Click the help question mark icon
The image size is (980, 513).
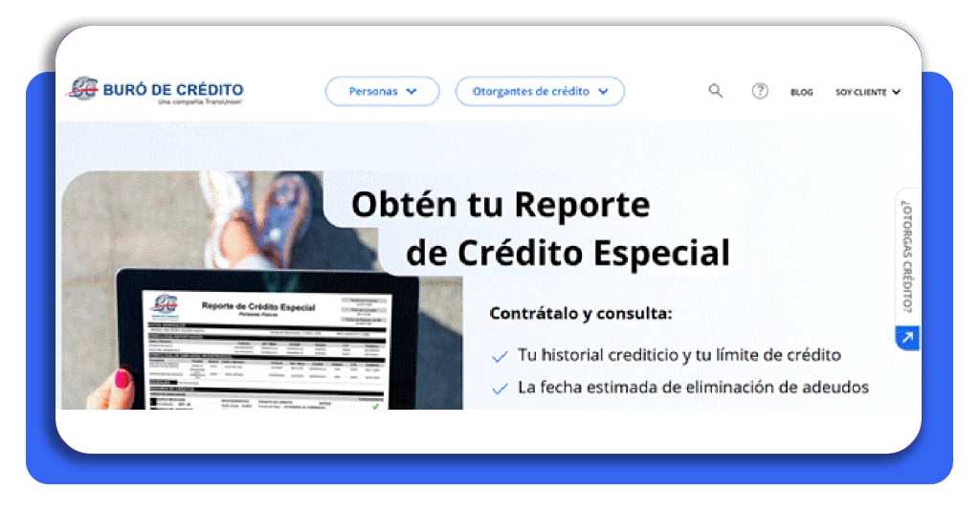point(759,91)
